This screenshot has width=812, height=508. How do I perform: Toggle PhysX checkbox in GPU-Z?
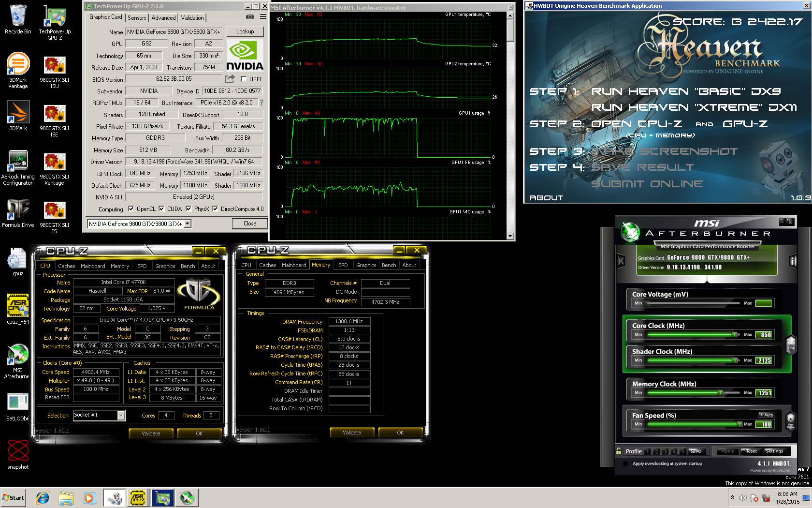click(x=188, y=209)
